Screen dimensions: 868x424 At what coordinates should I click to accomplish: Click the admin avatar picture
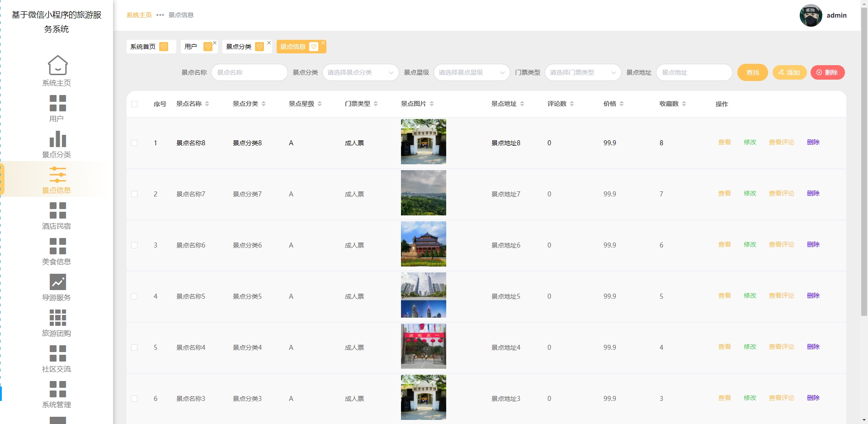[x=811, y=15]
